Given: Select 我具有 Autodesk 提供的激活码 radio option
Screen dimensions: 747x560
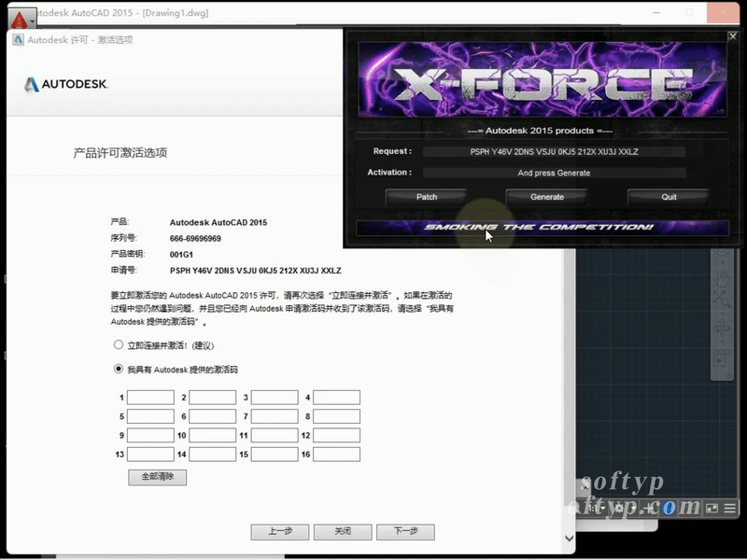Looking at the screenshot, I should click(119, 369).
